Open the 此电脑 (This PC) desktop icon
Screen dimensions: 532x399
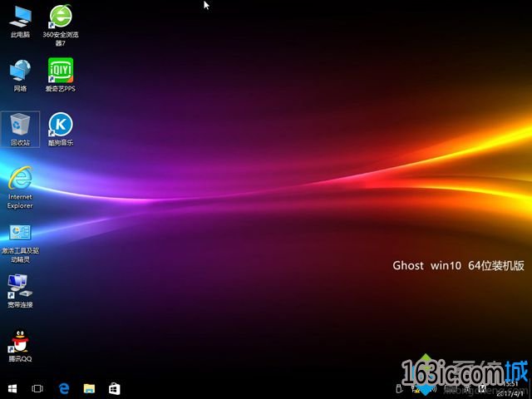(20, 17)
